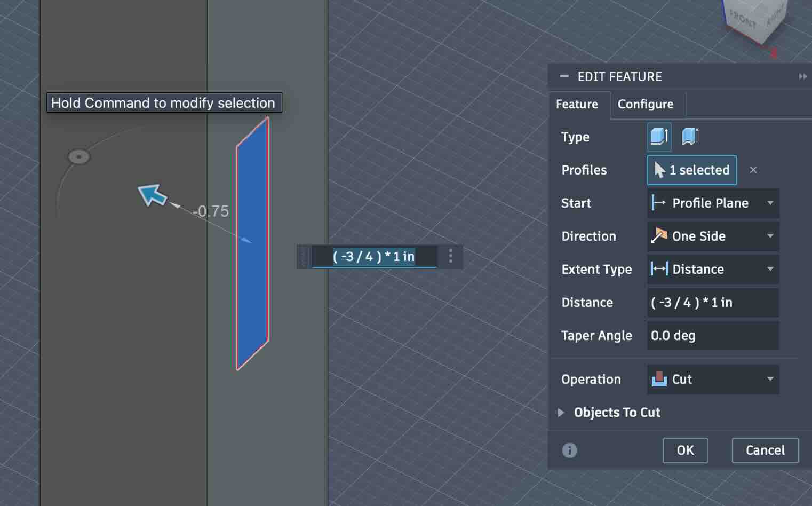812x506 pixels.
Task: Clear the selected profile with the X
Action: pyautogui.click(x=753, y=170)
